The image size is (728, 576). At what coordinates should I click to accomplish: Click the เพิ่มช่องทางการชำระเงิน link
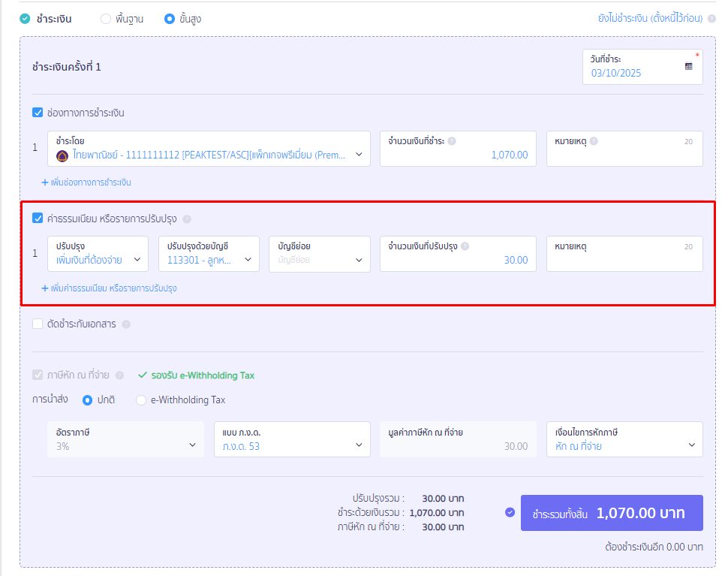tap(86, 182)
